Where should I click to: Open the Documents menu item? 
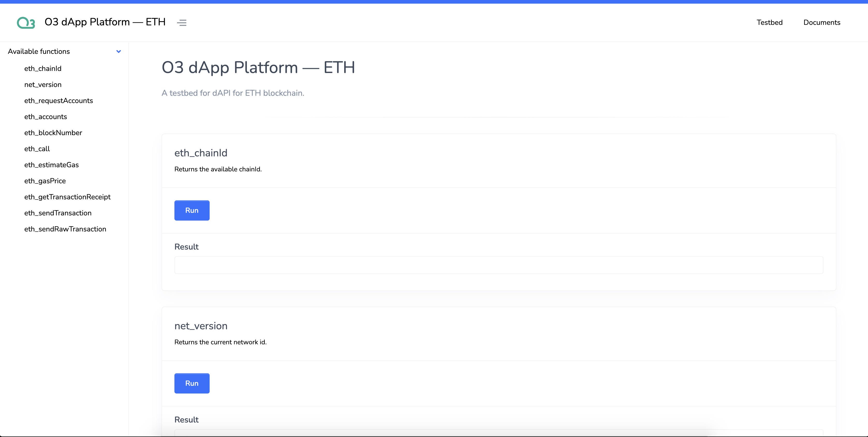(821, 23)
